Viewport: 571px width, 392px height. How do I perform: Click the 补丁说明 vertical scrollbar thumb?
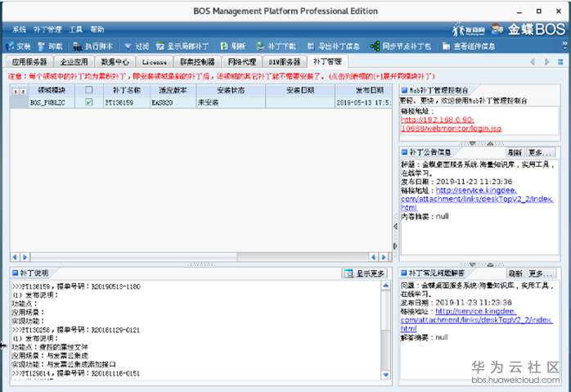coord(385,310)
